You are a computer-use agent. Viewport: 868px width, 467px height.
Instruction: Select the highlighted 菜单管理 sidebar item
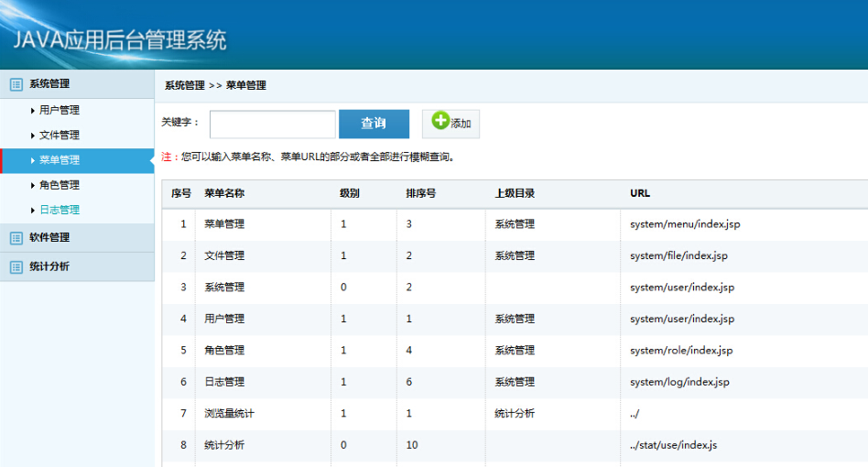point(60,160)
